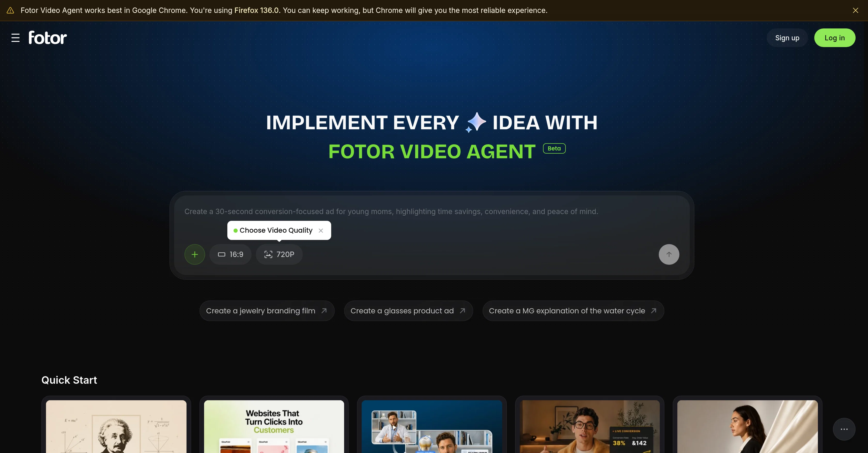Open Websites That Turn Clicks Into Customers thumbnail
This screenshot has width=868, height=453.
pyautogui.click(x=274, y=427)
